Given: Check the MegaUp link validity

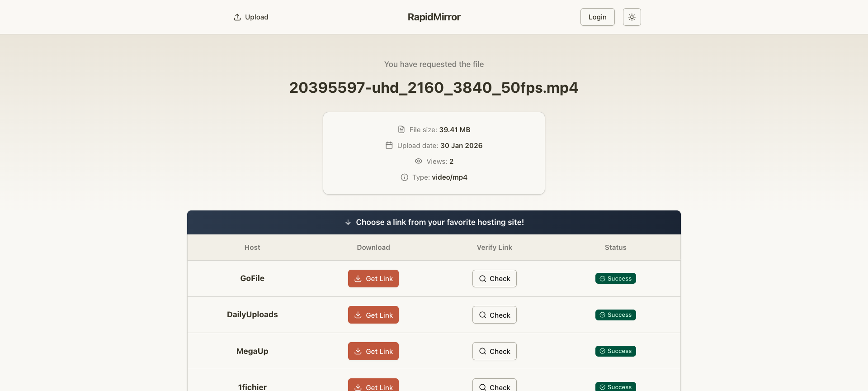Looking at the screenshot, I should 495,351.
